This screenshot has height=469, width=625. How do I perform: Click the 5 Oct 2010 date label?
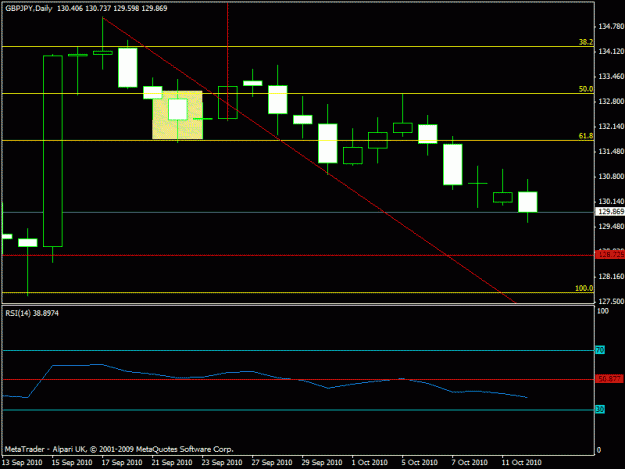point(419,462)
